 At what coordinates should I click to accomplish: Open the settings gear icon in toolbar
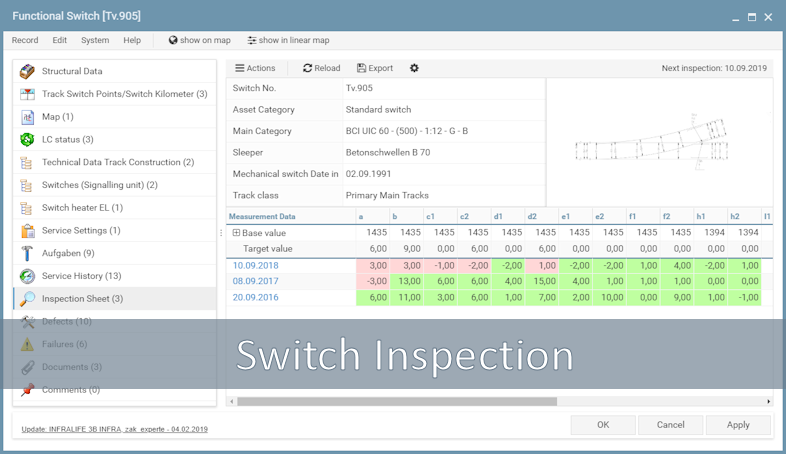(x=414, y=68)
